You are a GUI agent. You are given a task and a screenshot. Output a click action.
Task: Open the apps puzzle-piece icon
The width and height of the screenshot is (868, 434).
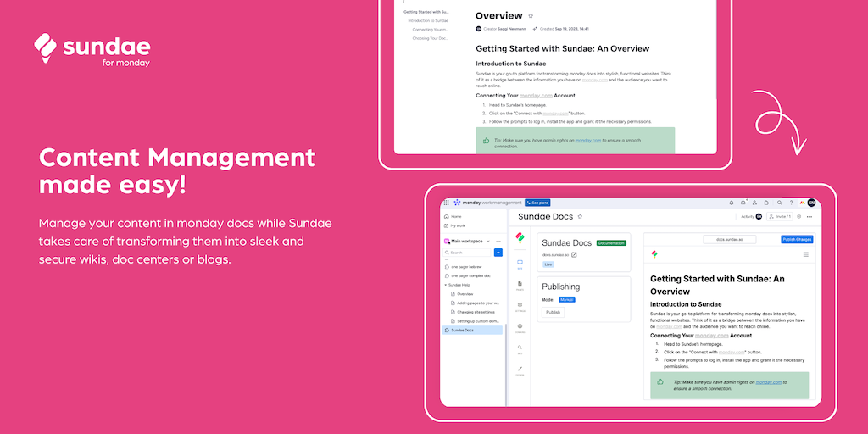coord(766,203)
